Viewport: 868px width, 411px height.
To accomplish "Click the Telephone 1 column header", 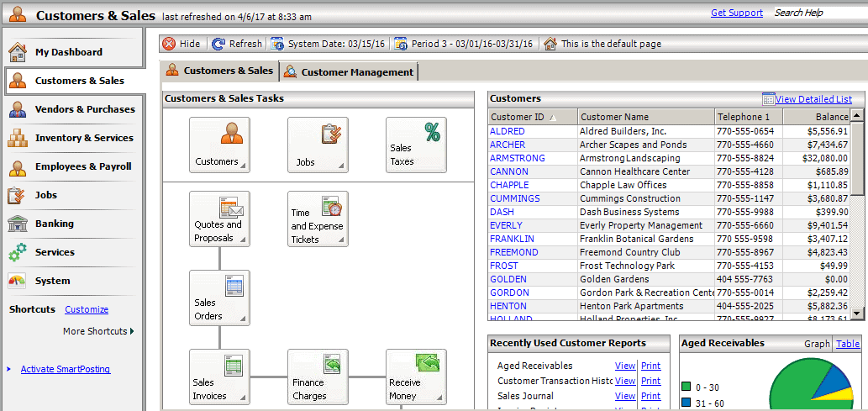I will [749, 117].
